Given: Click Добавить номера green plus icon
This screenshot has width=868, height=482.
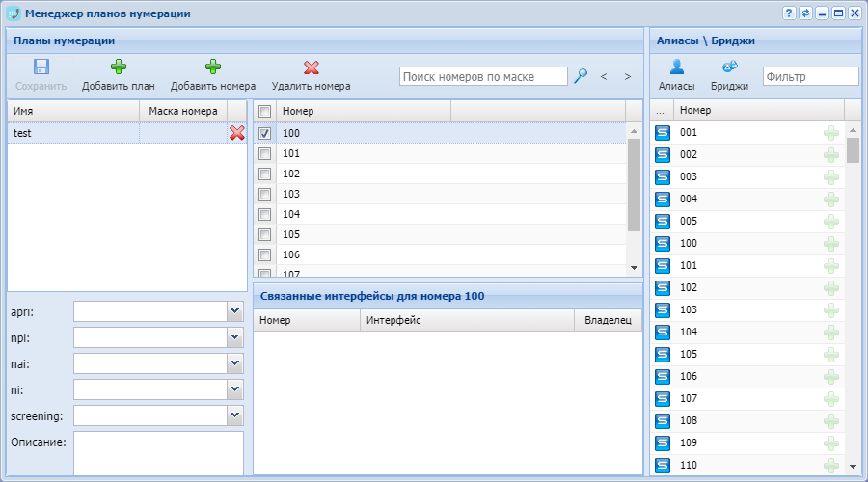Looking at the screenshot, I should 212,67.
